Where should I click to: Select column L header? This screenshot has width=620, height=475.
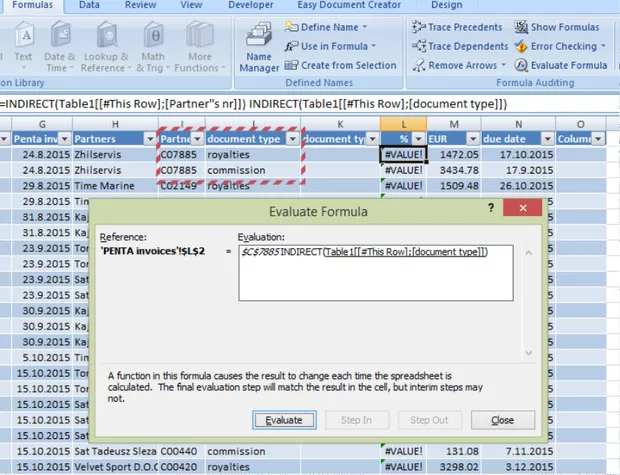pos(403,124)
